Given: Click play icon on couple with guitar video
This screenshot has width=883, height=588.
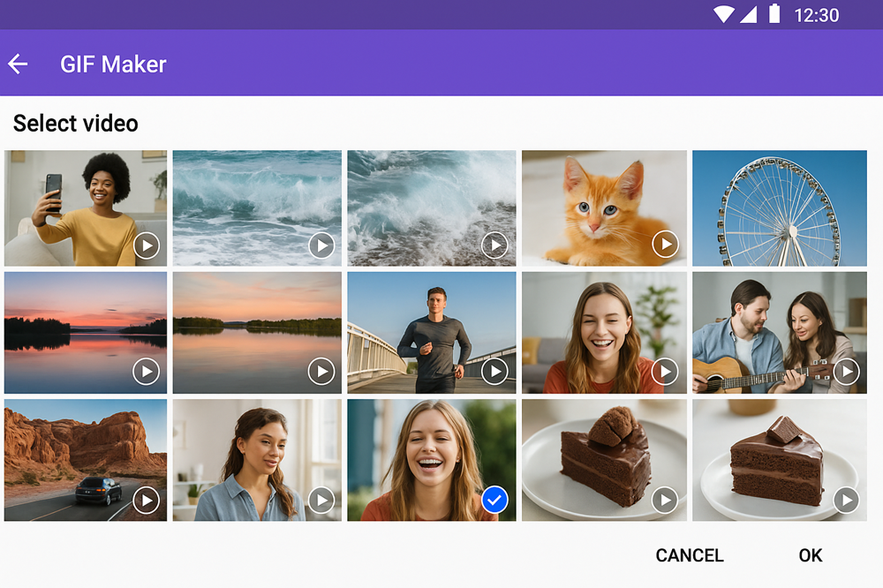Looking at the screenshot, I should 846,372.
